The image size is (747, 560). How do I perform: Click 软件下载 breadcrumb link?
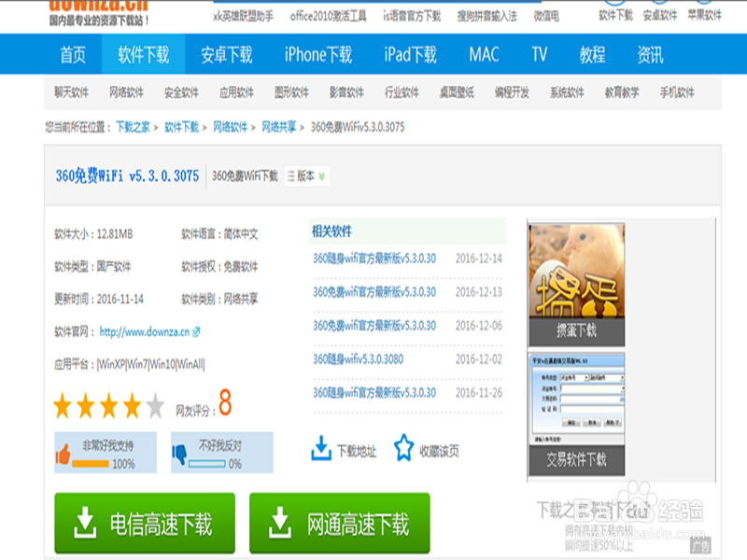coord(181,127)
